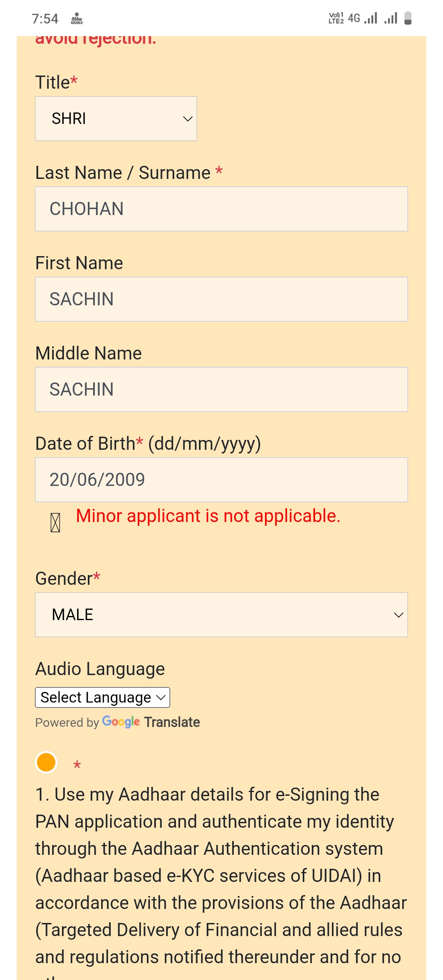443x980 pixels.
Task: Toggle the Aadhaar consent radio button
Action: 46,762
